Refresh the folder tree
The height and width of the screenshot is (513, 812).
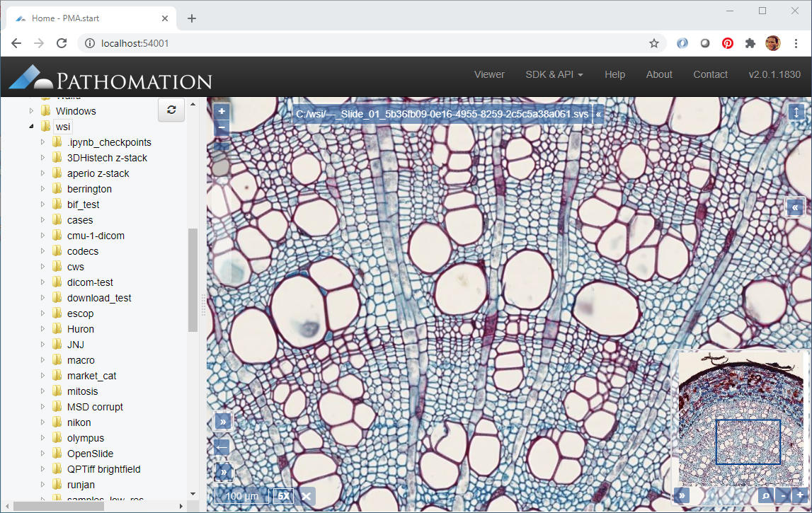171,110
